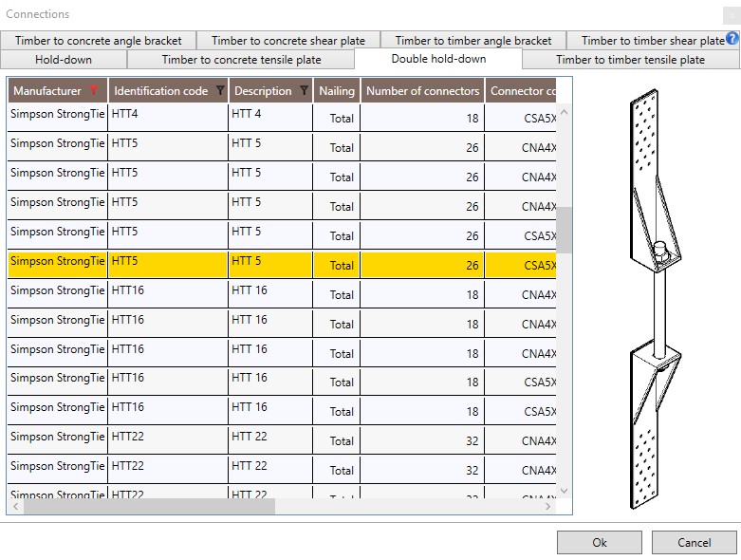The image size is (741, 560).
Task: Open the Hold-down tab
Action: [x=64, y=60]
